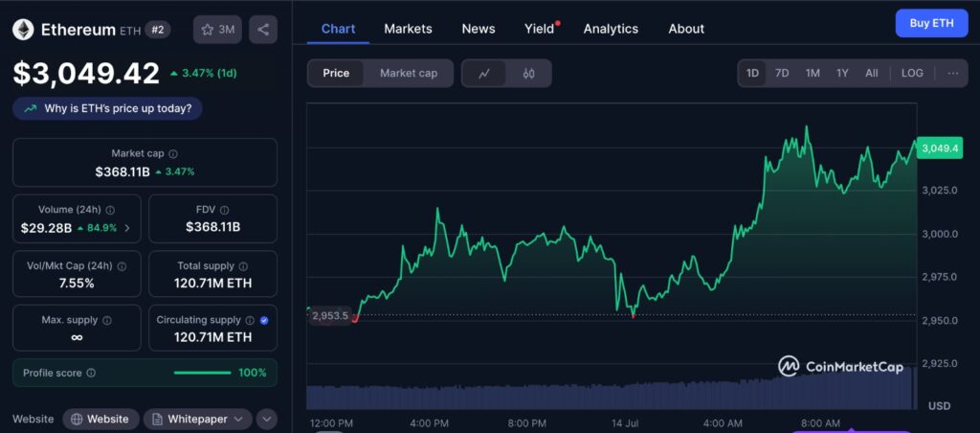The height and width of the screenshot is (433, 980).
Task: Show info tooltip for Total supply
Action: 243,266
